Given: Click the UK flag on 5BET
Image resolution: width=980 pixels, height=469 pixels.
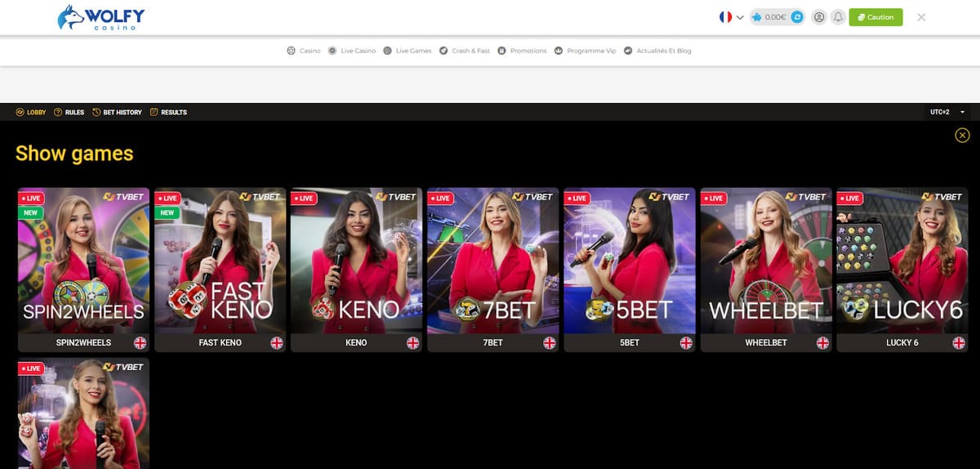Looking at the screenshot, I should point(686,342).
